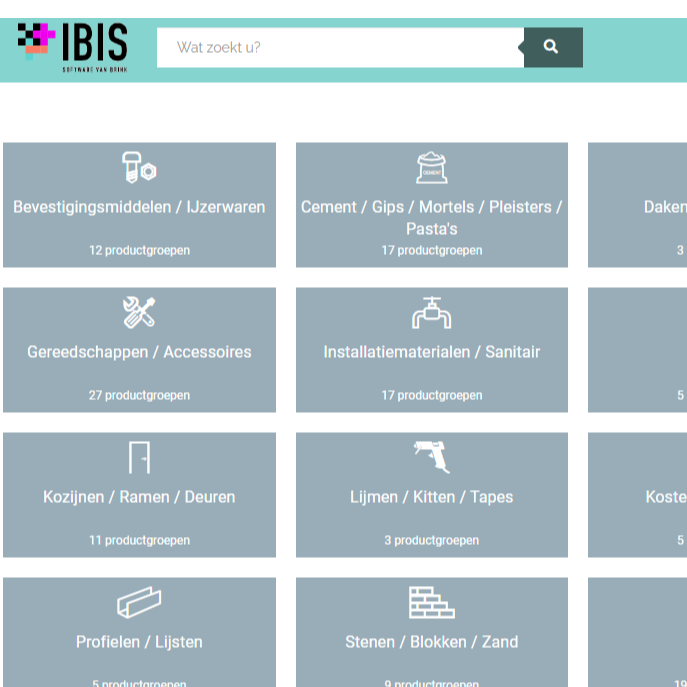The width and height of the screenshot is (687, 687).
Task: Click '11 productgroepen' text
Action: click(139, 540)
